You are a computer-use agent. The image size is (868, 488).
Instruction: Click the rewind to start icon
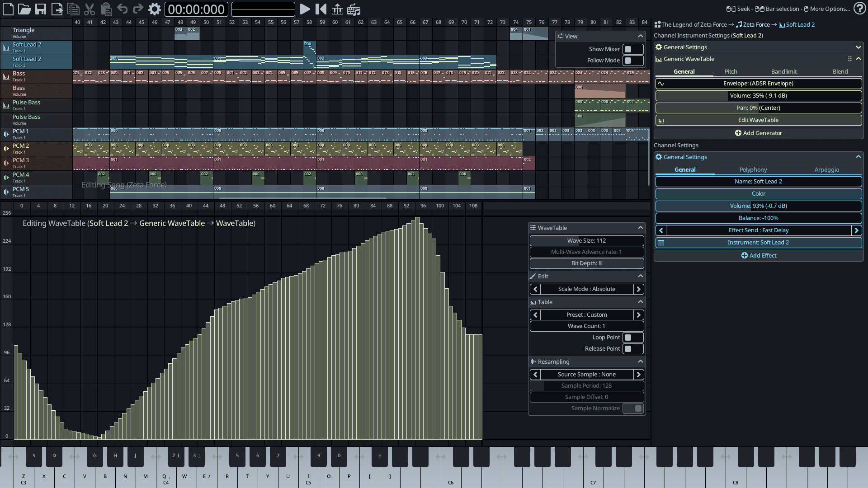point(321,9)
